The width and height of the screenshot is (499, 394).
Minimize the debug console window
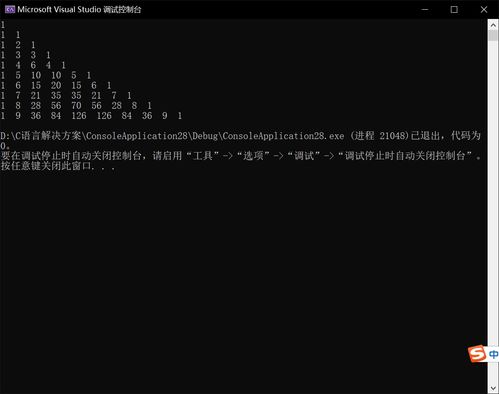pos(425,9)
